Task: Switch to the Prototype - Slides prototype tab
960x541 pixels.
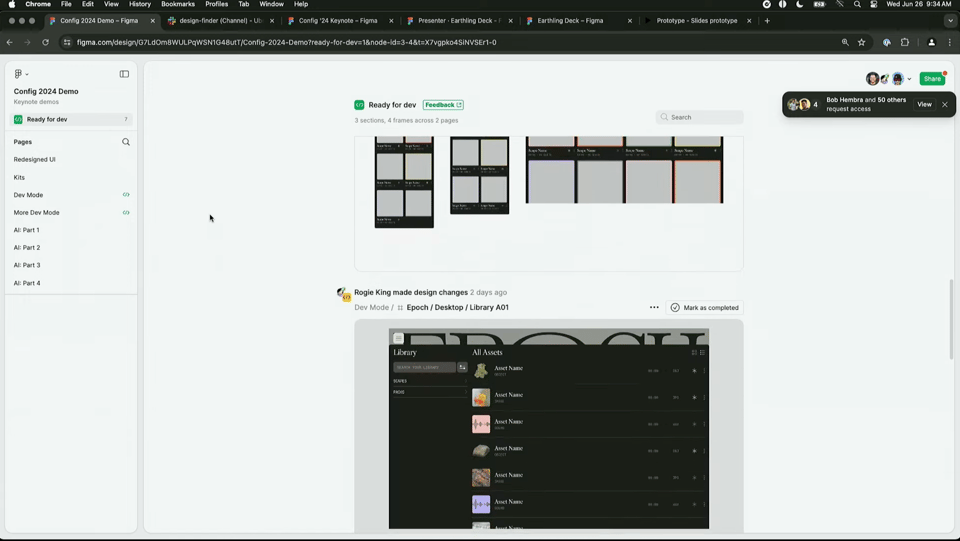Action: (x=697, y=21)
